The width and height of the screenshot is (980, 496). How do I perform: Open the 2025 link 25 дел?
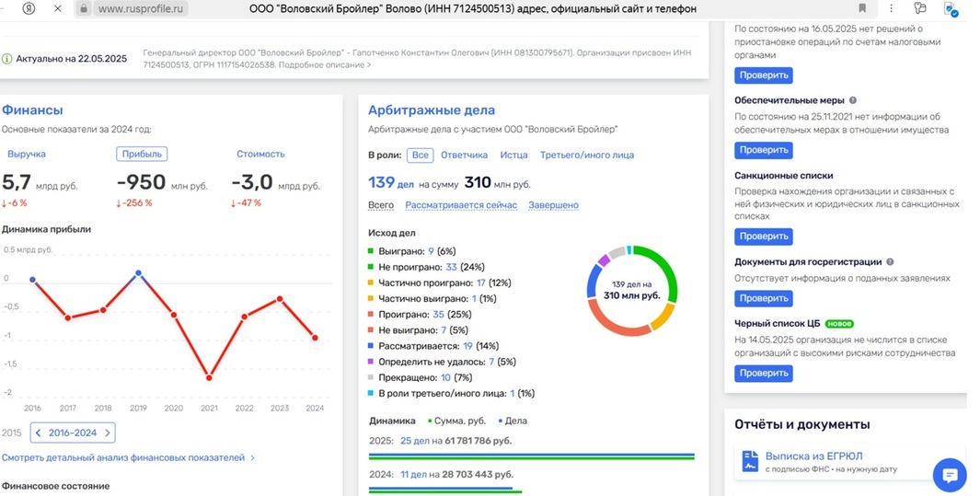(x=415, y=441)
